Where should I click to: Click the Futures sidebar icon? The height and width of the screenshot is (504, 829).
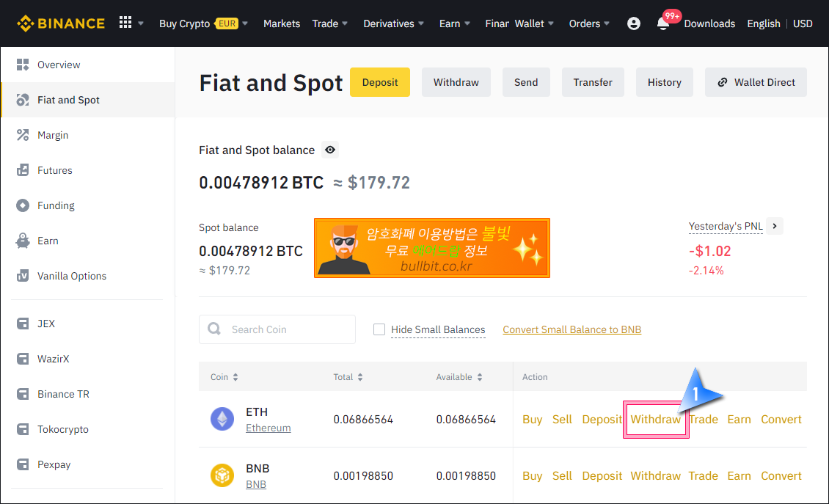click(x=23, y=169)
